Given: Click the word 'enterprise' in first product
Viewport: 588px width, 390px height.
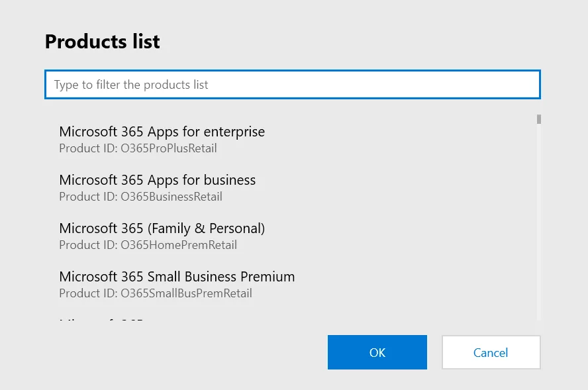Looking at the screenshot, I should tap(234, 132).
